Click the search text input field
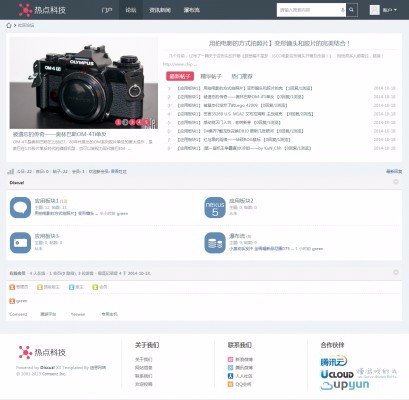This screenshot has width=409, height=400. pos(308,10)
